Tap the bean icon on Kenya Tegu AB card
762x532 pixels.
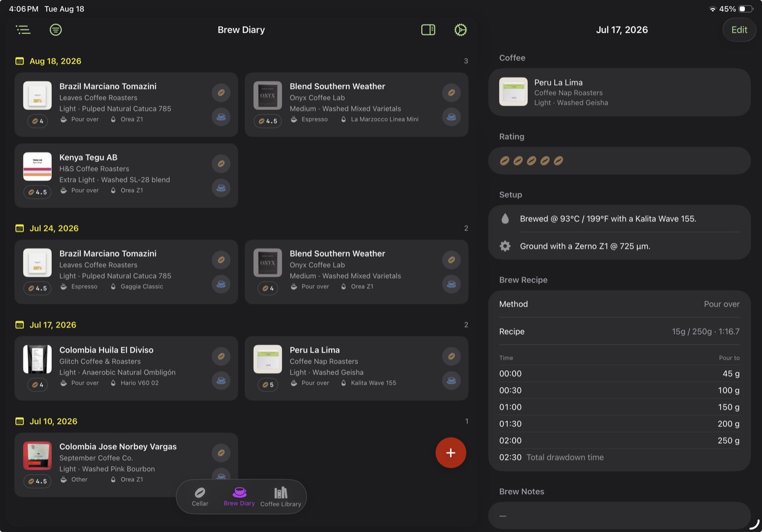click(x=221, y=164)
